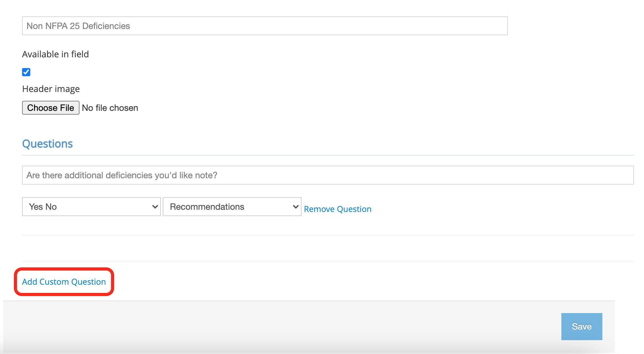Select the text Yes No in first dropdown
The height and width of the screenshot is (354, 644).
tap(43, 207)
